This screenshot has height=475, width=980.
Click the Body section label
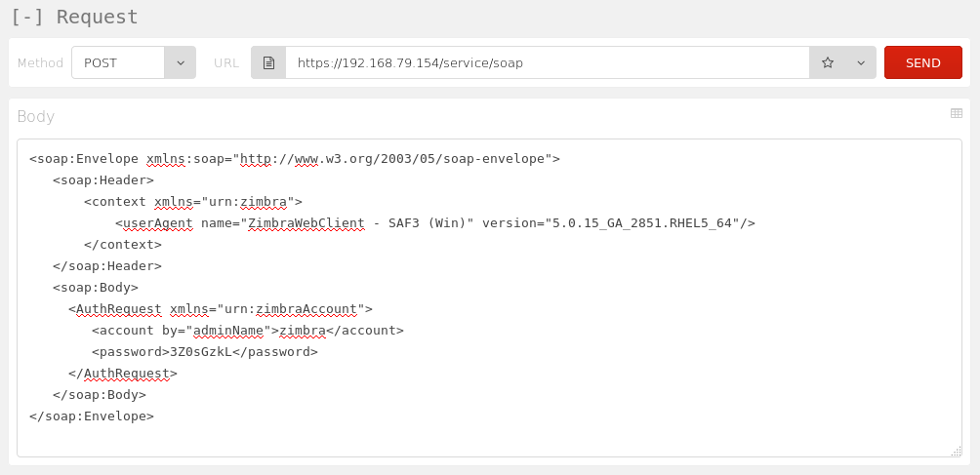click(35, 117)
